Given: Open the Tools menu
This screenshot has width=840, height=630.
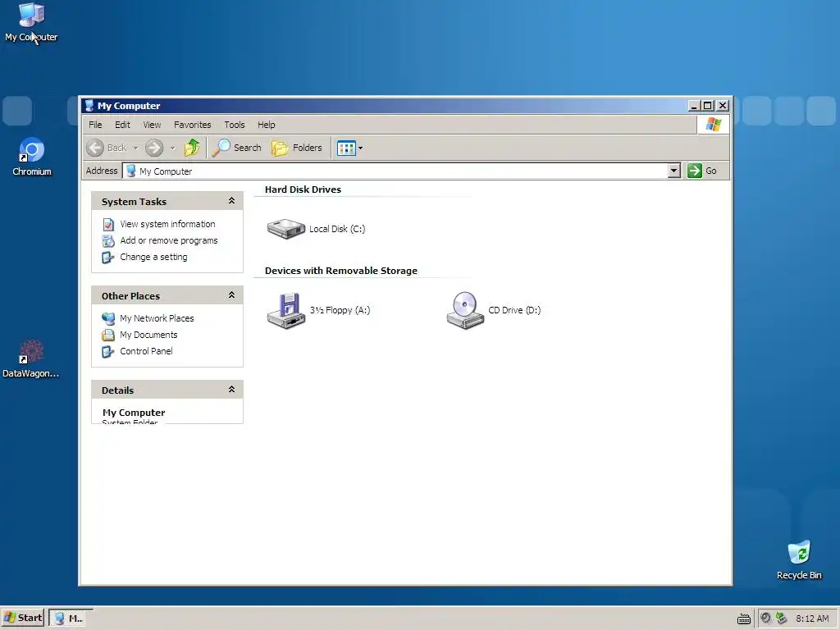Looking at the screenshot, I should pos(235,125).
